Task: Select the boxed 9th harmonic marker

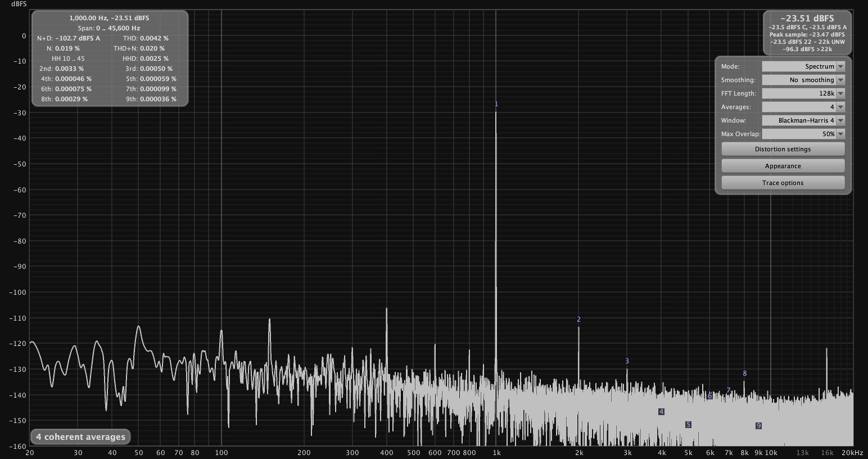Action: coord(758,426)
